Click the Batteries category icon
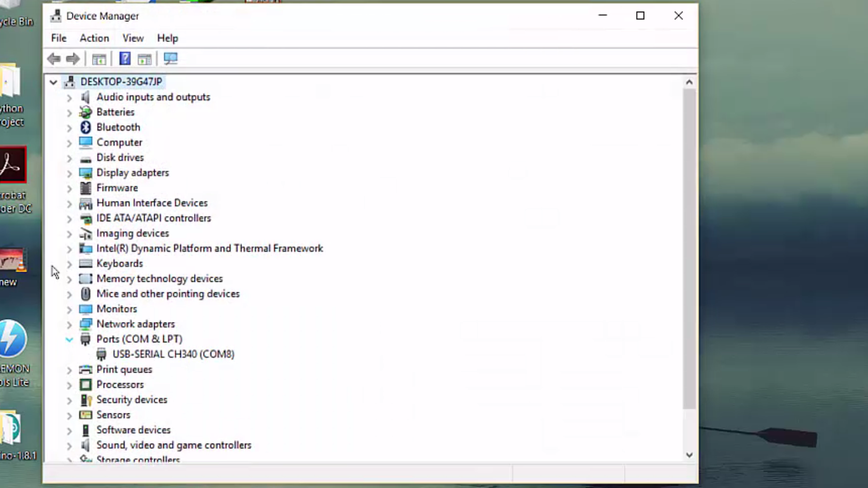The height and width of the screenshot is (488, 868). [85, 112]
